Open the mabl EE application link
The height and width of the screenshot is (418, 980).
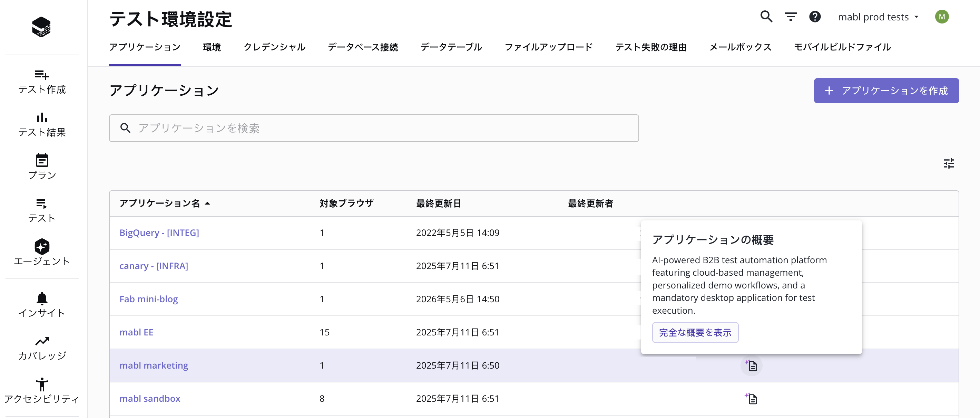tap(136, 332)
